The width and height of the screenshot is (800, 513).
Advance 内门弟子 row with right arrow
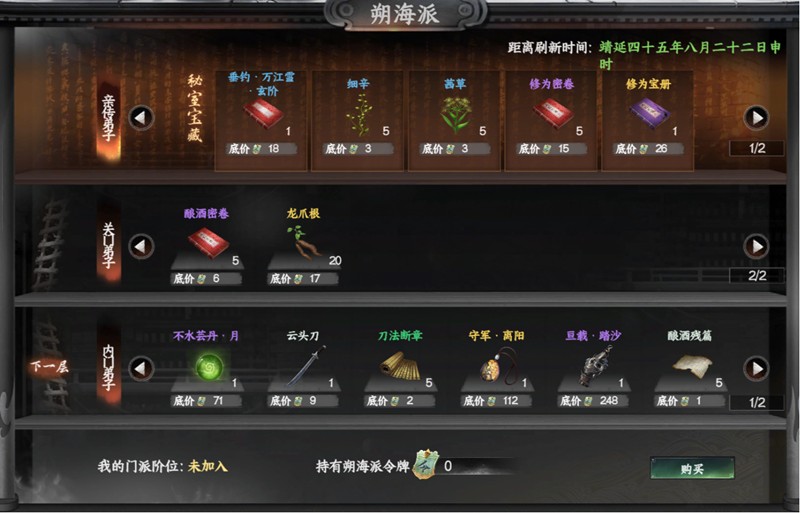[756, 368]
